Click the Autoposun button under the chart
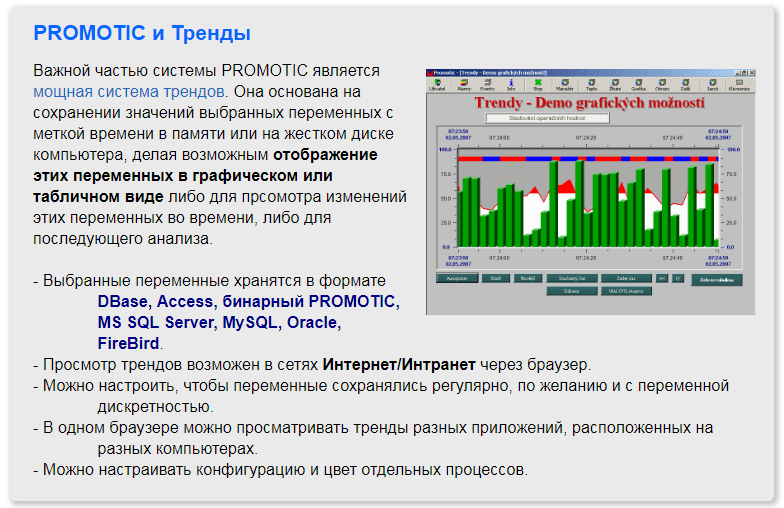Image resolution: width=784 pixels, height=508 pixels. (456, 278)
